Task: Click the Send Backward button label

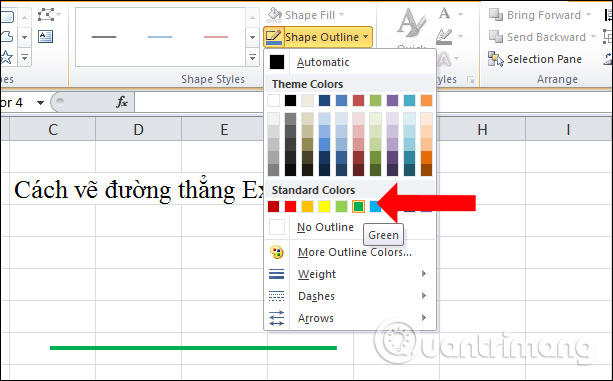Action: click(x=546, y=37)
